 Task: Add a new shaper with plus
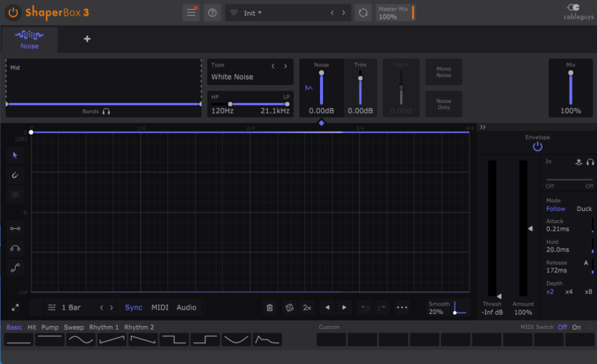click(87, 39)
